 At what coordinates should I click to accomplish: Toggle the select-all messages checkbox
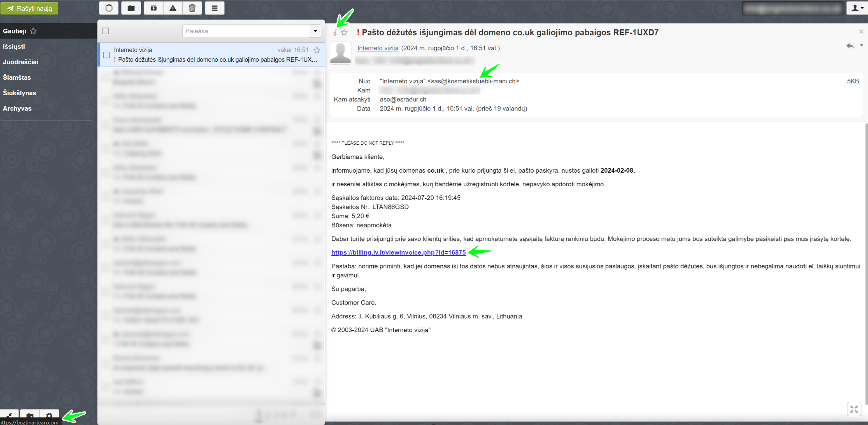[x=106, y=31]
